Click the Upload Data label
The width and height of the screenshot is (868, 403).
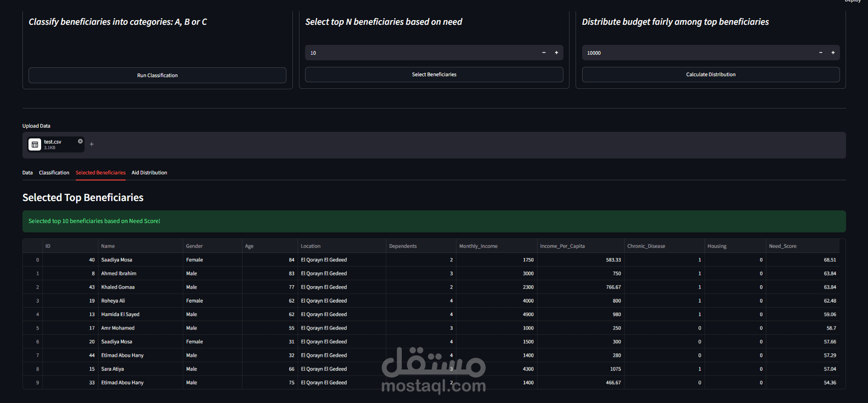coord(36,126)
